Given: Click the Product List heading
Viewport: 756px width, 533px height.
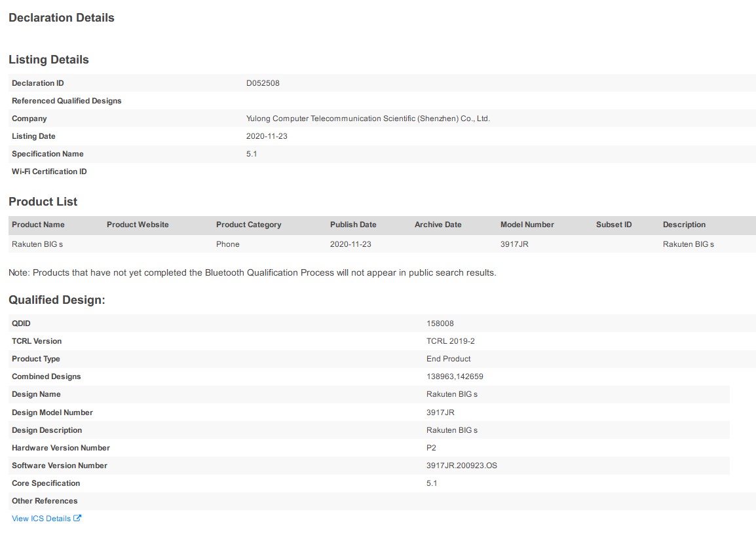Looking at the screenshot, I should tap(43, 202).
